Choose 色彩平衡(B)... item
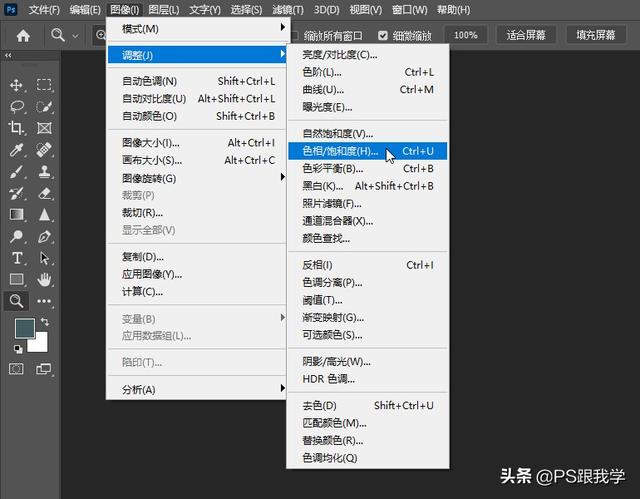 (x=368, y=169)
